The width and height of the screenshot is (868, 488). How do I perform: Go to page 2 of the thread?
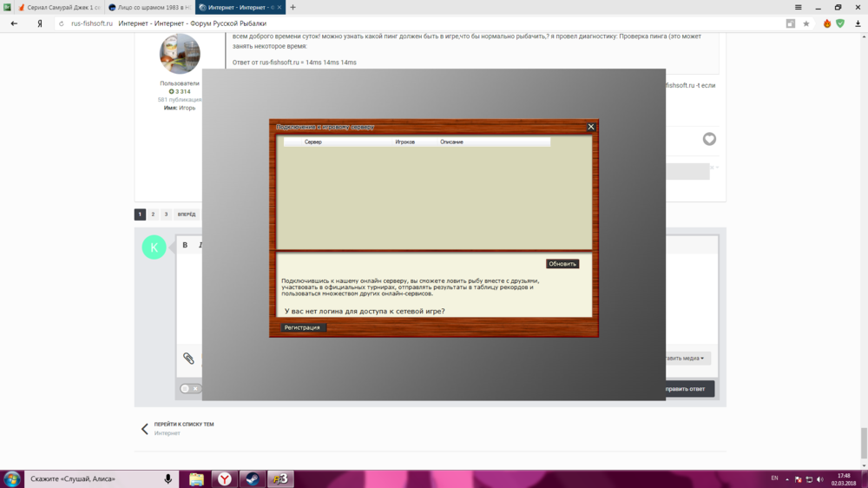click(153, 214)
